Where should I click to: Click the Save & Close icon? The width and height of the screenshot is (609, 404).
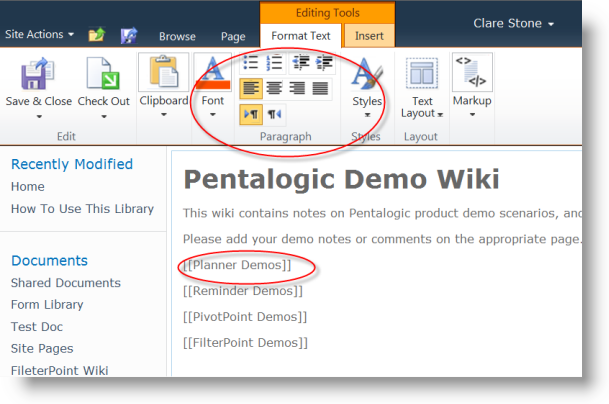37,74
